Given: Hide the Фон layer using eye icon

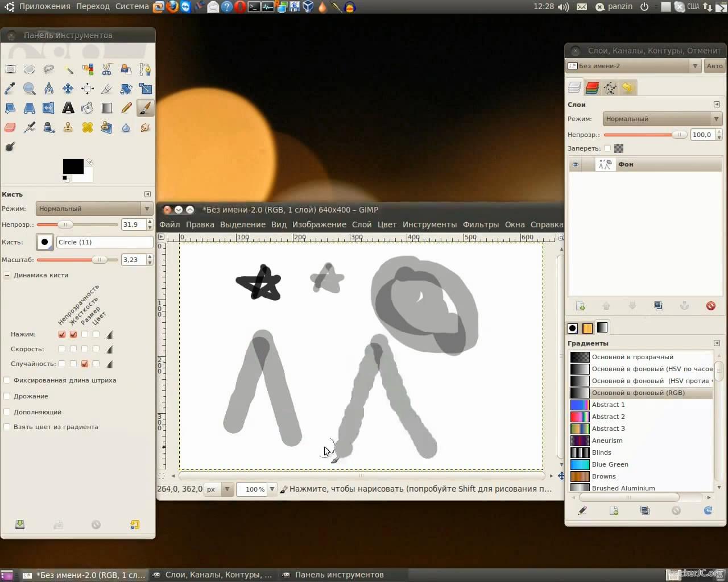Looking at the screenshot, I should click(x=576, y=164).
